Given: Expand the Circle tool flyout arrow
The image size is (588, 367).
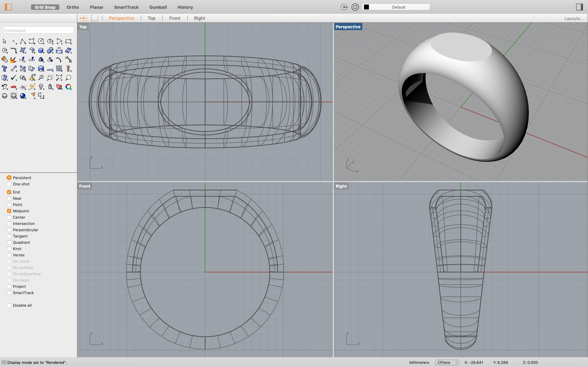Looking at the screenshot, I should click(x=44, y=44).
